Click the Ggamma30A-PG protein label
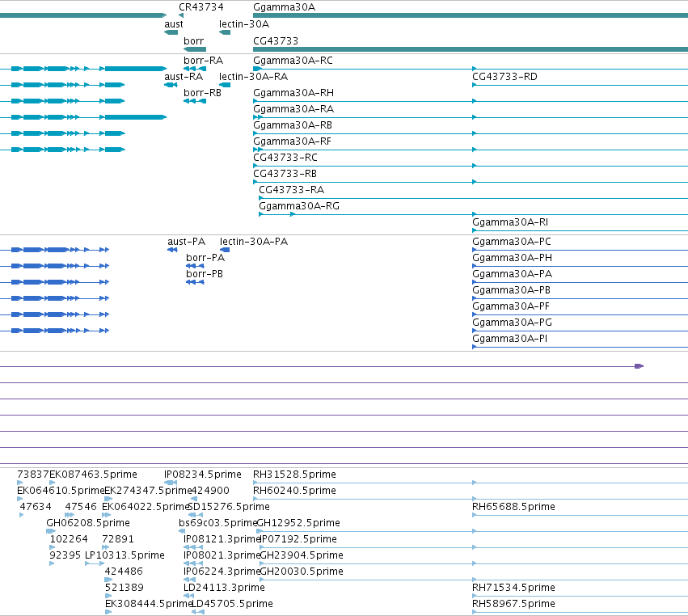Image resolution: width=688 pixels, height=616 pixels. point(512,323)
